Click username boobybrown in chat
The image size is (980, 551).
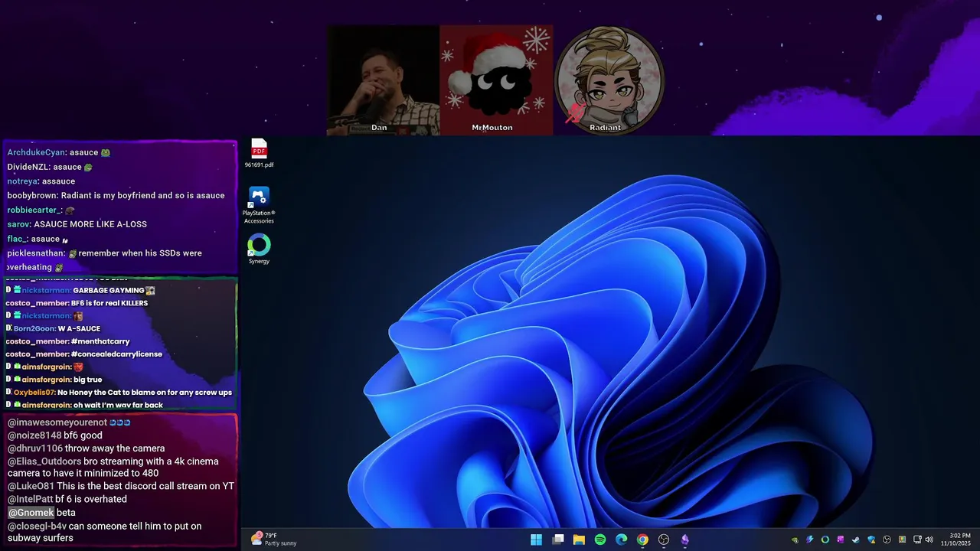pyautogui.click(x=33, y=196)
